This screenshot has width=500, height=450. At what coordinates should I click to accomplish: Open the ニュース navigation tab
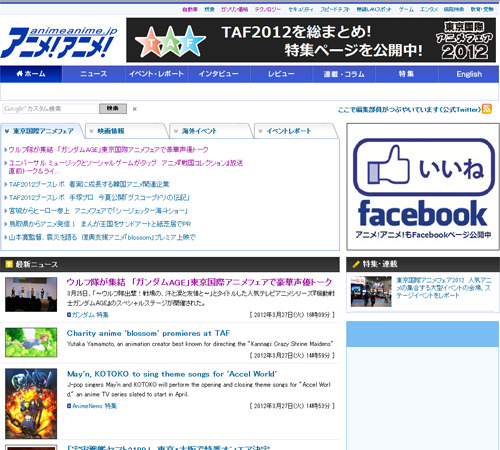click(x=94, y=74)
